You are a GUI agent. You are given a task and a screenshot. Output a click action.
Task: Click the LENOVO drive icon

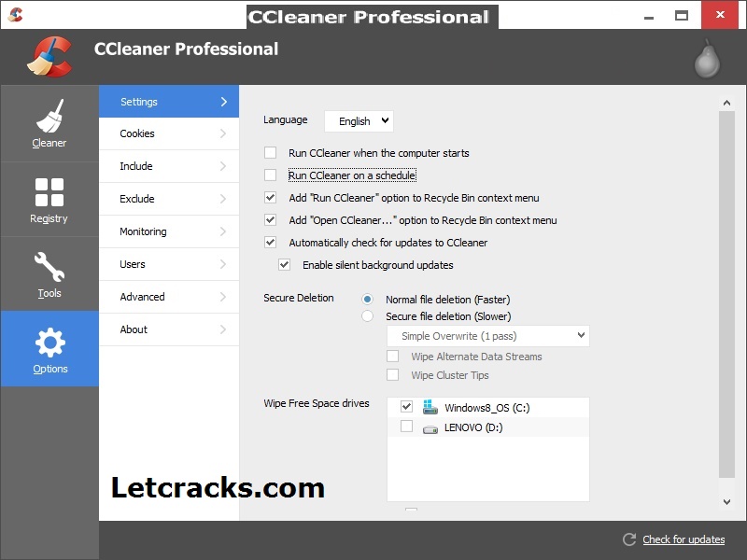coord(430,429)
